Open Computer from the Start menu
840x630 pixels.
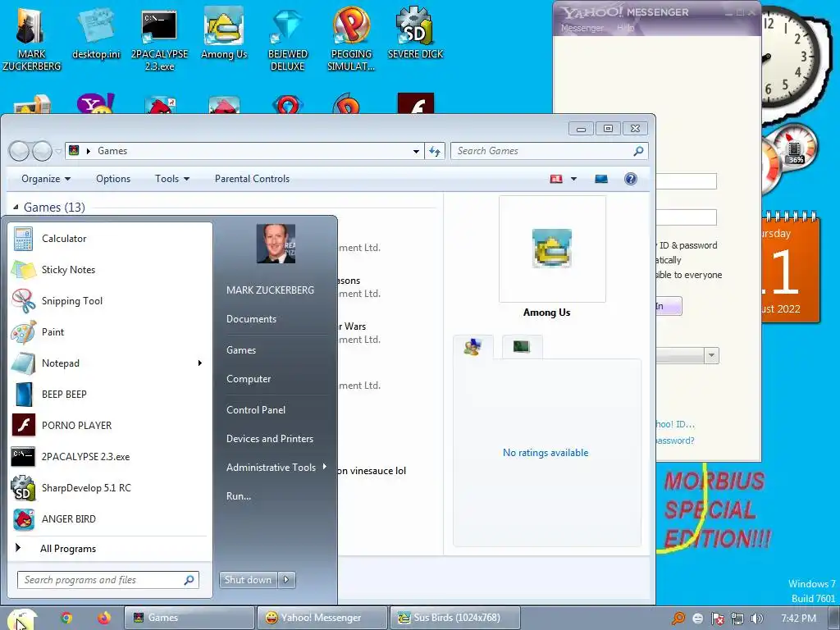pos(249,379)
